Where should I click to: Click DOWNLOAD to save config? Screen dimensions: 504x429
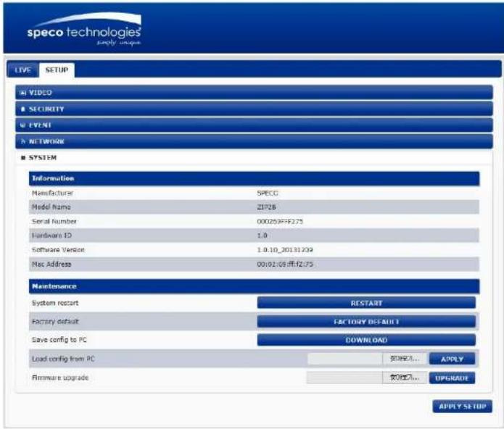(366, 340)
